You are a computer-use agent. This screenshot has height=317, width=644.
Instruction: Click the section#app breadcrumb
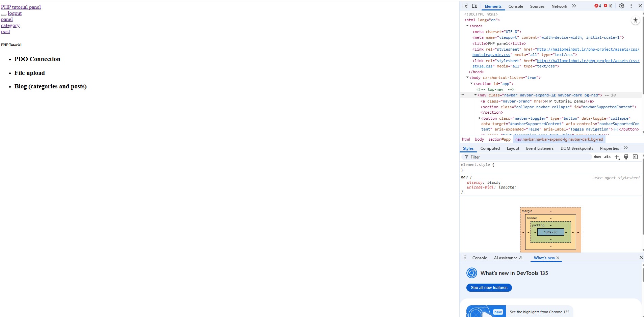[x=499, y=139]
